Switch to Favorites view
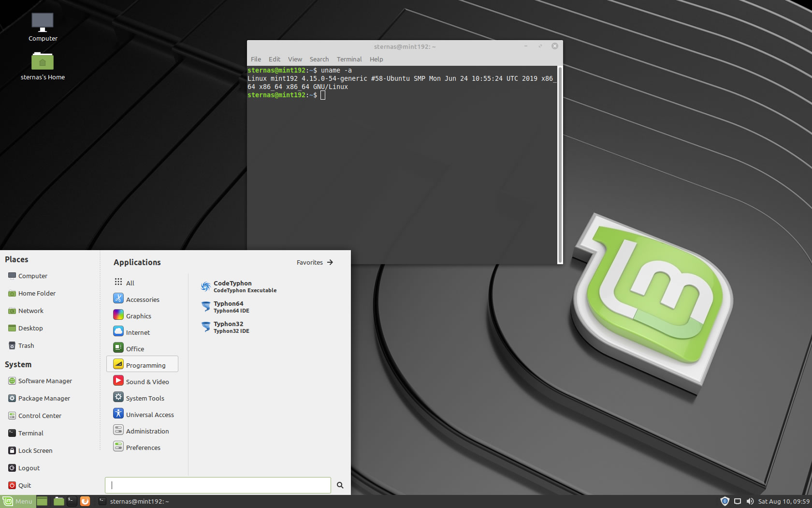The width and height of the screenshot is (812, 508). click(315, 262)
